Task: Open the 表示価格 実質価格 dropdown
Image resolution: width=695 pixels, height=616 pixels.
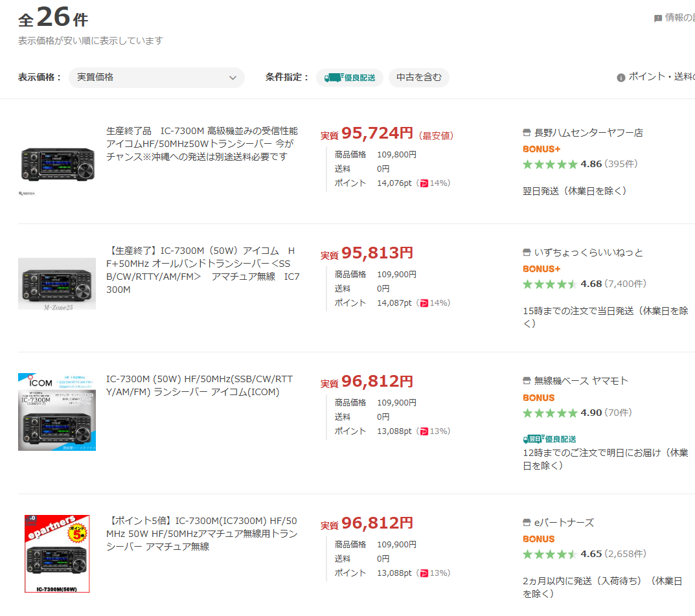Action: pos(155,78)
